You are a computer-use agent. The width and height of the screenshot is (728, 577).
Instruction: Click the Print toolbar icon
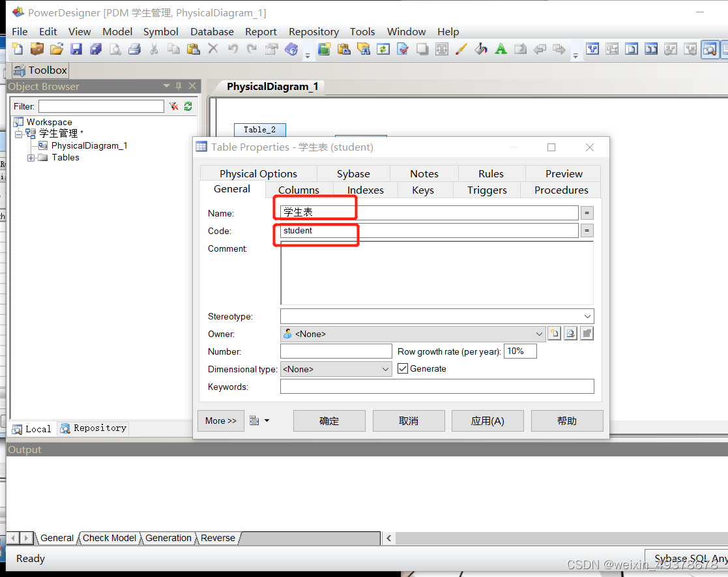(x=135, y=49)
